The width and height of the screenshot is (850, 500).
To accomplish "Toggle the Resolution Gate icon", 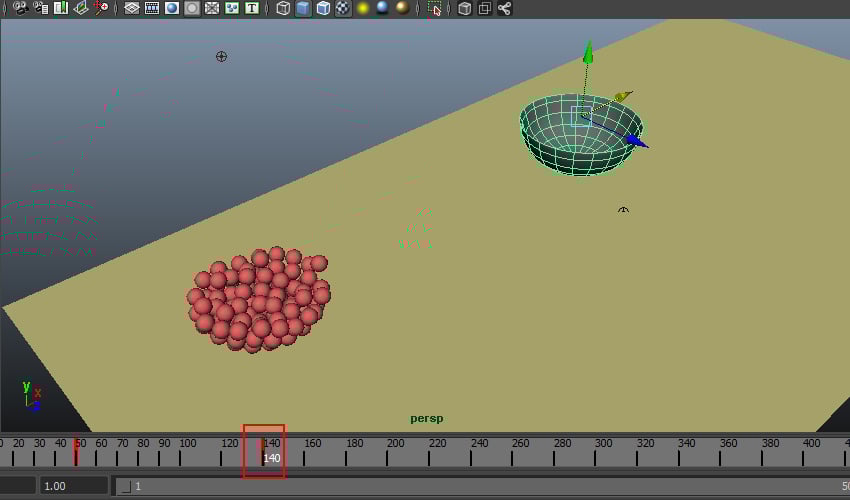I will [172, 8].
